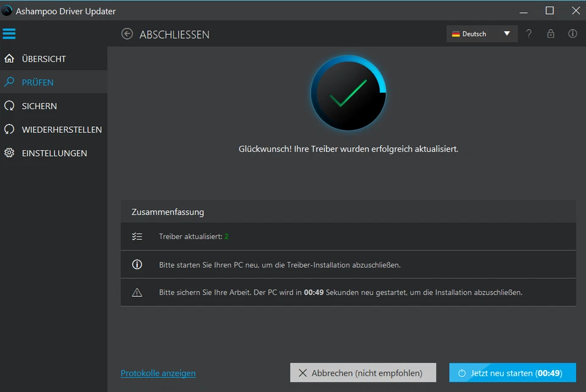Click the lock icon in the toolbar

pyautogui.click(x=551, y=34)
